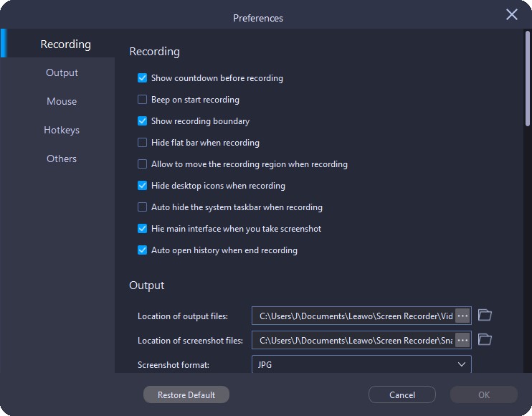Uncheck Hide desktop icons when recording
The image size is (532, 416).
(142, 186)
